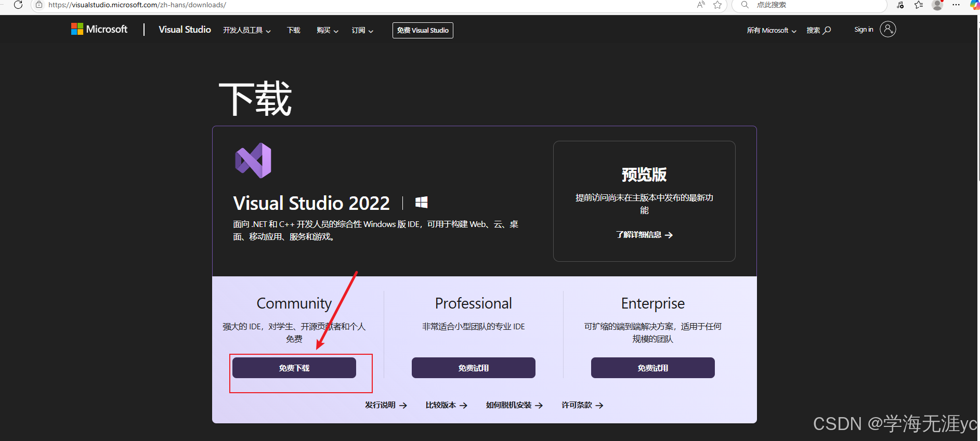
Task: Expand the 购买 dropdown menu
Action: (328, 30)
